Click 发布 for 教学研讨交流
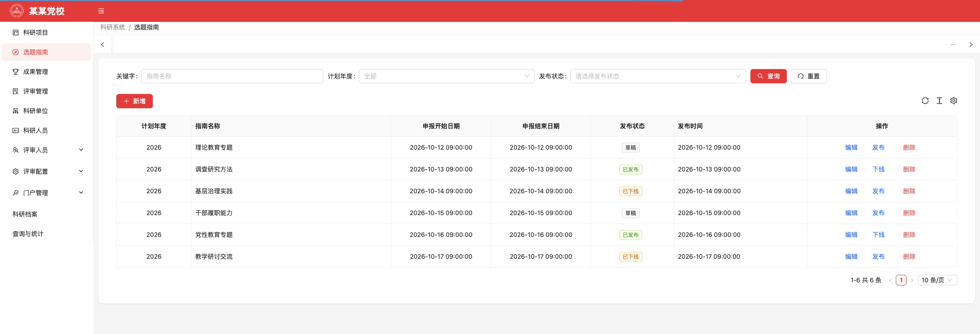The width and height of the screenshot is (980, 334). pos(878,257)
